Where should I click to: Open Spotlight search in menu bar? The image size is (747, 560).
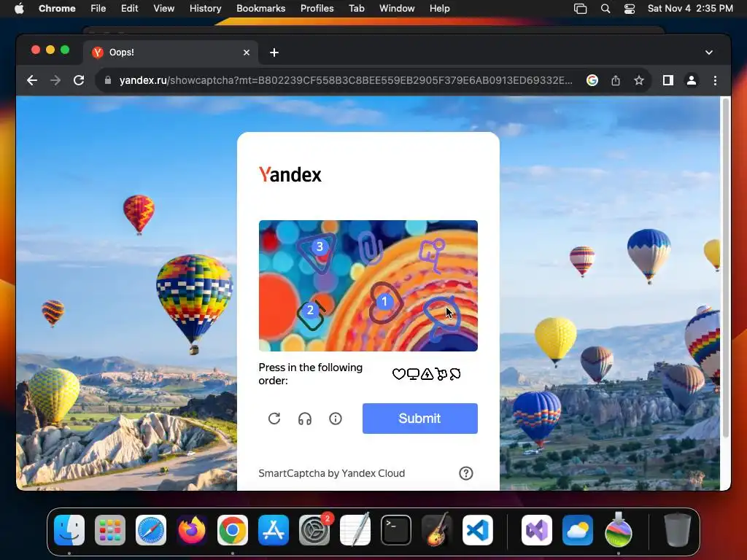pyautogui.click(x=605, y=9)
